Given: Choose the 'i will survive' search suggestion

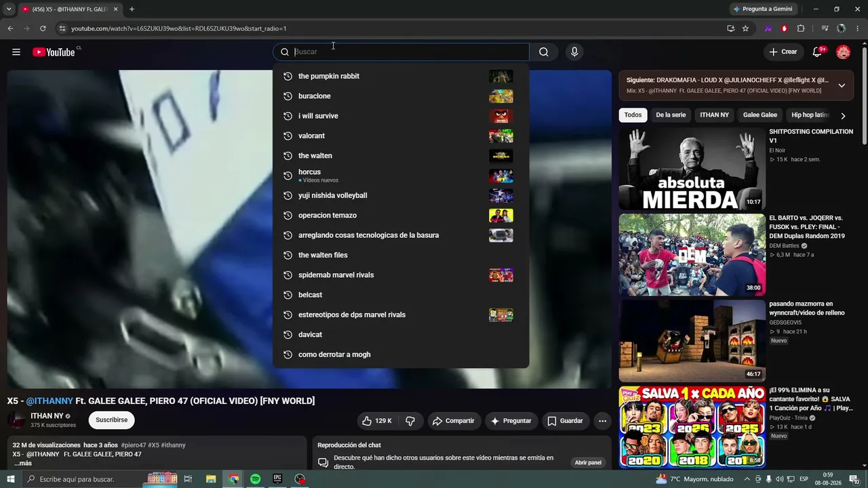Looking at the screenshot, I should coord(401,116).
